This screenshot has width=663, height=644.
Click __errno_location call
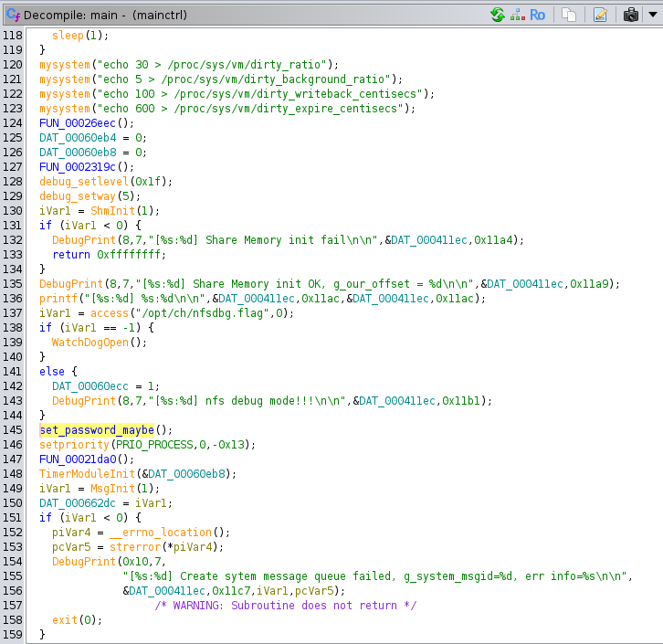coord(161,533)
